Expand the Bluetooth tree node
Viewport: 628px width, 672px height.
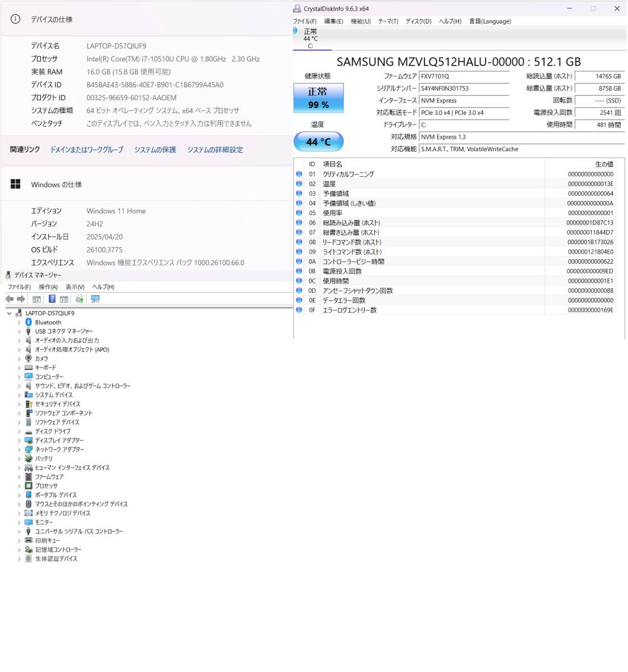coord(19,323)
